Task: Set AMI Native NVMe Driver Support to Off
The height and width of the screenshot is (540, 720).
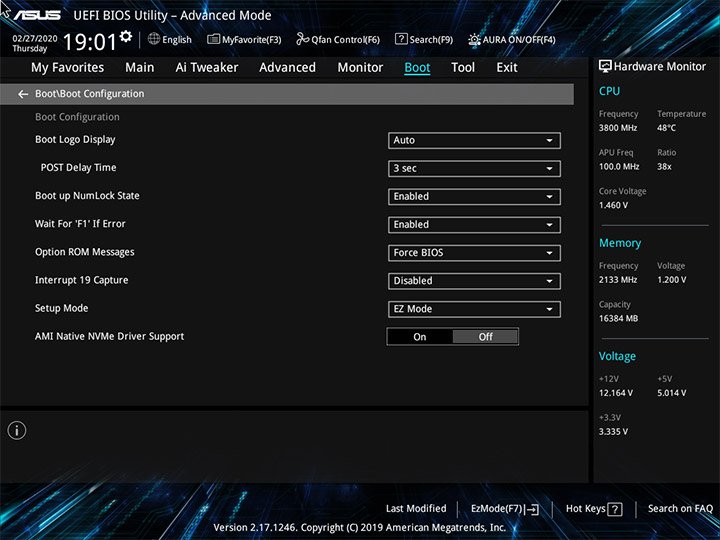Action: pyautogui.click(x=485, y=337)
